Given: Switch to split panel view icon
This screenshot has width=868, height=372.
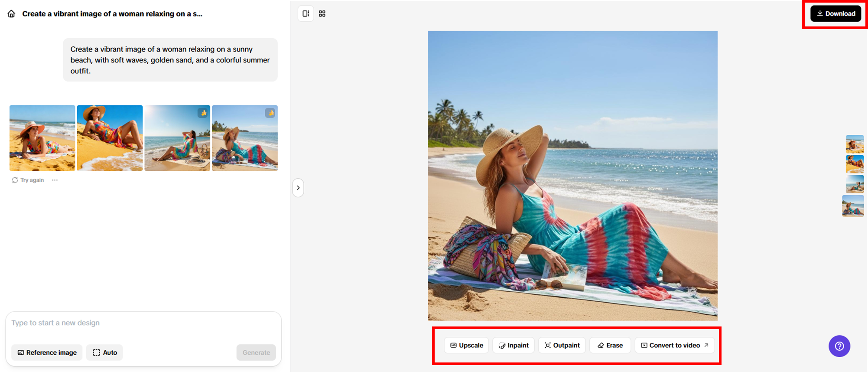Looking at the screenshot, I should click(x=306, y=14).
